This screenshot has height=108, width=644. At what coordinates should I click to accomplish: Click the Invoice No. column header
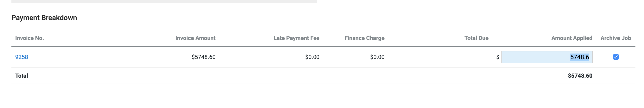pos(30,38)
